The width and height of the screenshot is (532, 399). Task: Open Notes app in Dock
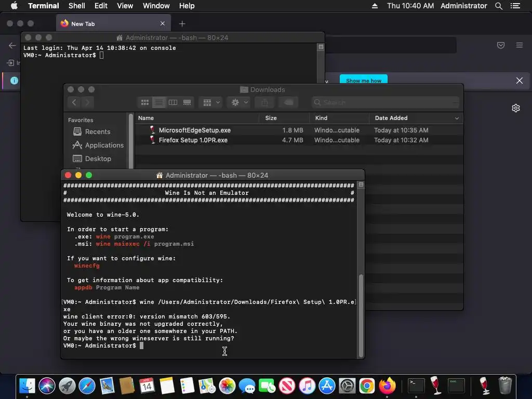[167, 386]
